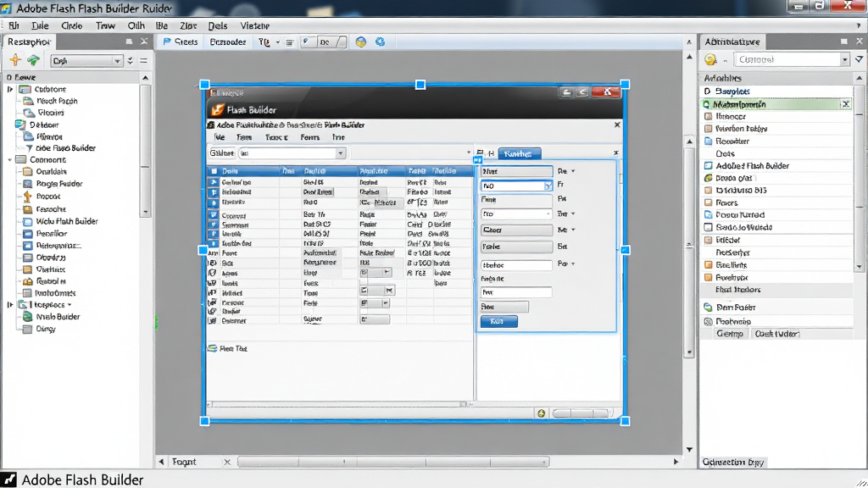Click the minimize icon of the left Restaptior panel
868x488 pixels.
pyautogui.click(x=129, y=42)
